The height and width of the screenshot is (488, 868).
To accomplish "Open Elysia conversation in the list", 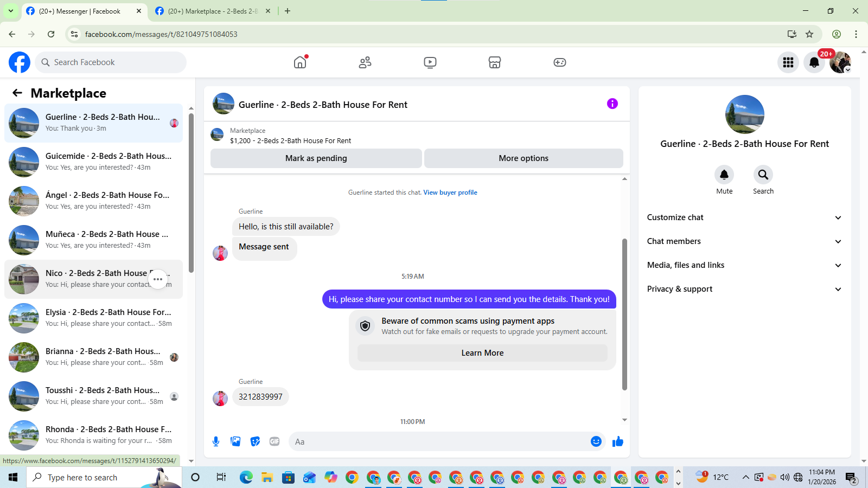I will point(93,318).
